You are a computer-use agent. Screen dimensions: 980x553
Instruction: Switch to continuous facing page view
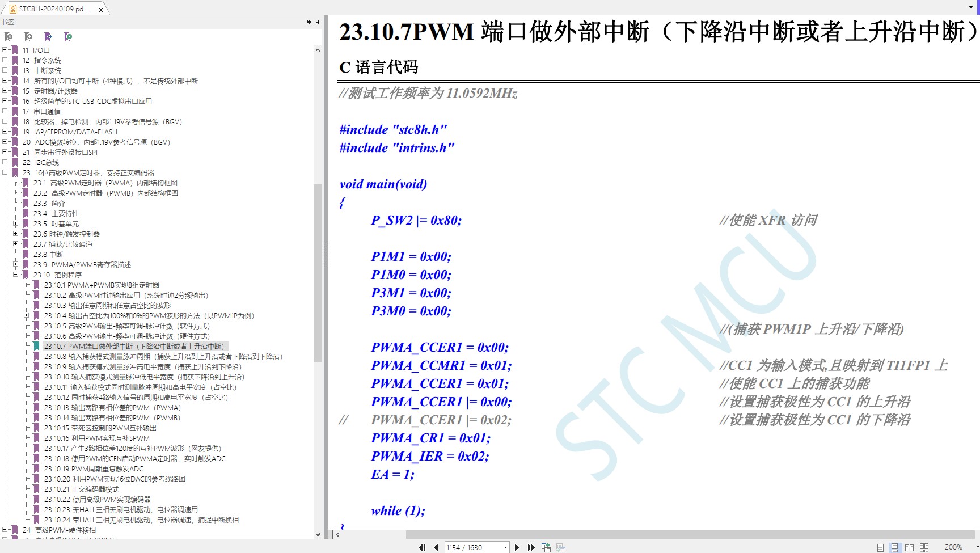pyautogui.click(x=924, y=547)
